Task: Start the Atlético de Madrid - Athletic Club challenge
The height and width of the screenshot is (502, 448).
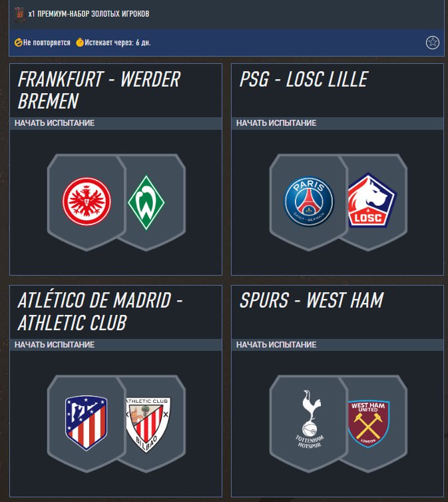Action: tap(55, 345)
